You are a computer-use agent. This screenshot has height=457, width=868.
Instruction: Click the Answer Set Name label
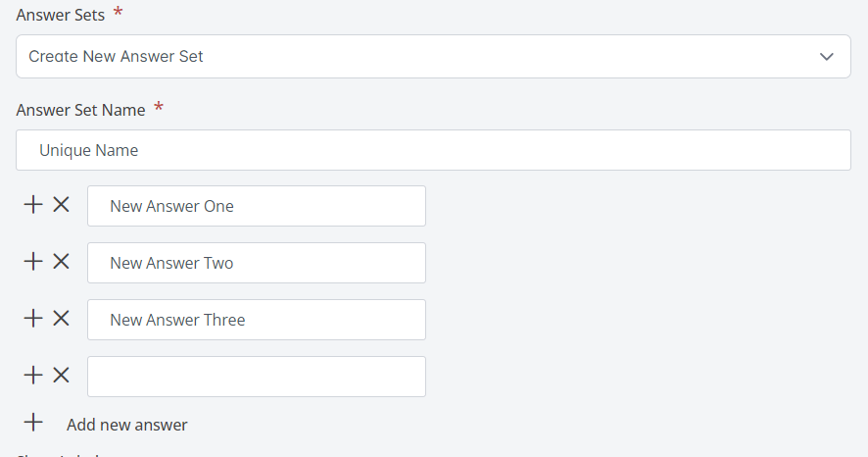pyautogui.click(x=81, y=110)
